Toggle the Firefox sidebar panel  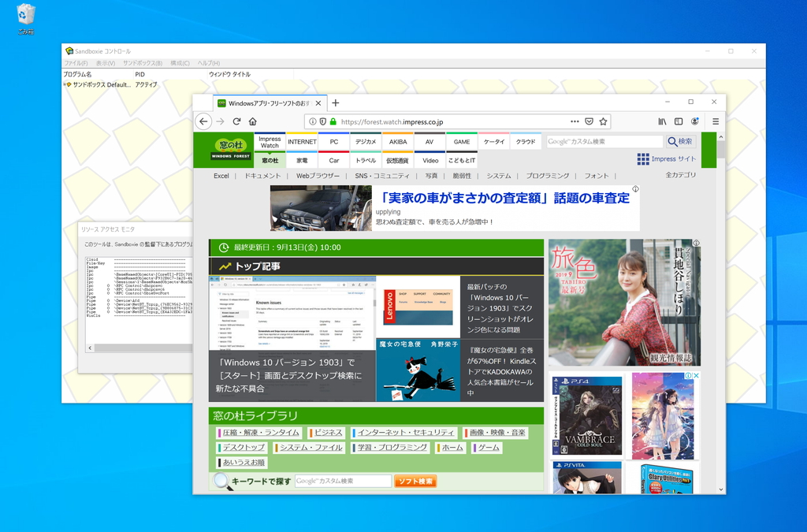tap(679, 121)
